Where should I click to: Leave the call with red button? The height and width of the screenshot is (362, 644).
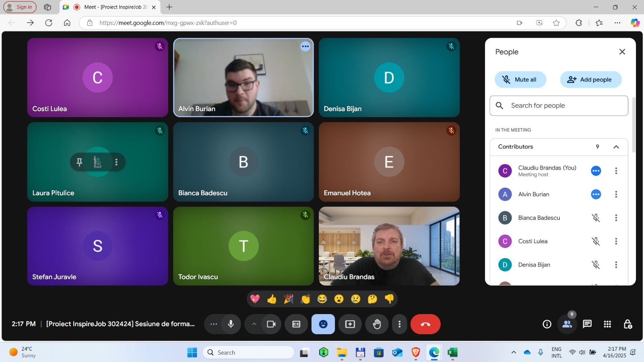[425, 324]
